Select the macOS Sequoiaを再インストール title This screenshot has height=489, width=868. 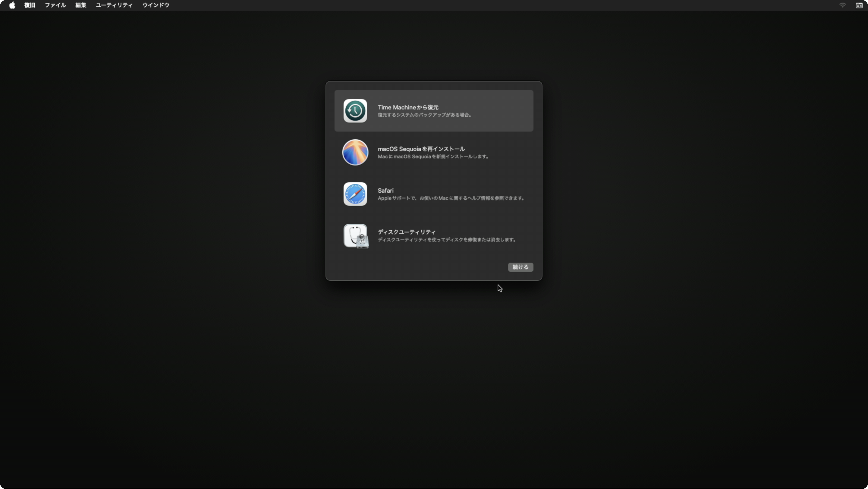pos(421,149)
